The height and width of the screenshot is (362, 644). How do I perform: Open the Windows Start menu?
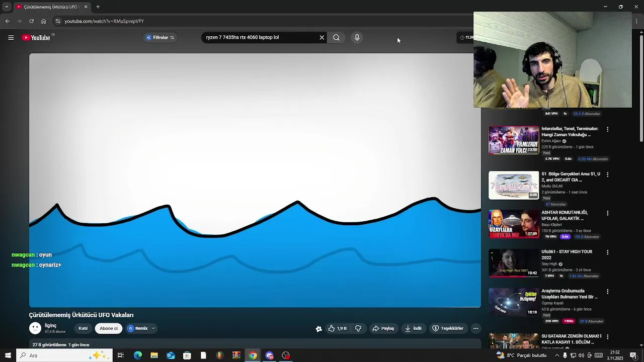(x=8, y=355)
